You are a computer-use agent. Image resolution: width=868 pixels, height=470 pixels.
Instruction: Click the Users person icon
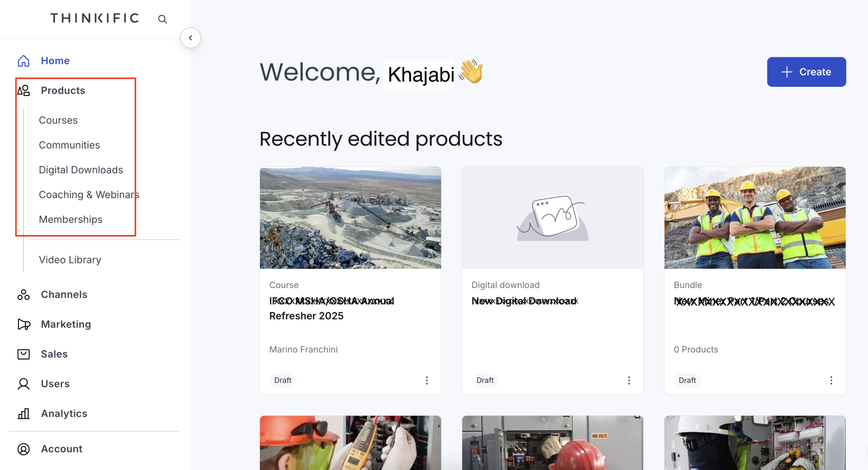click(23, 384)
